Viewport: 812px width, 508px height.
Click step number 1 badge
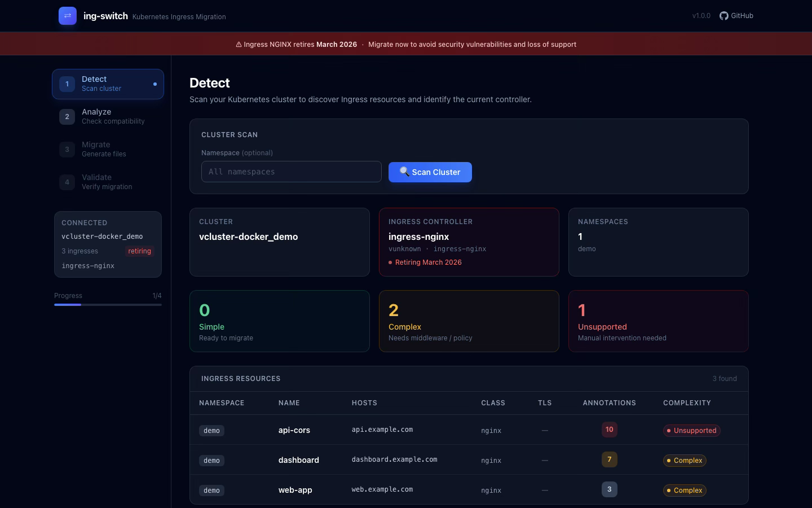tap(67, 84)
